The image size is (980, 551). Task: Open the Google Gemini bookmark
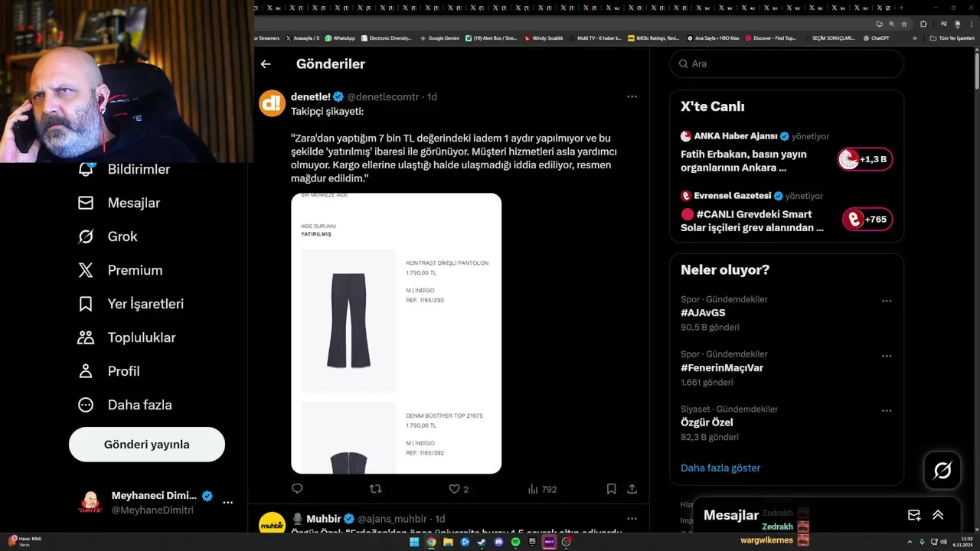tap(439, 37)
